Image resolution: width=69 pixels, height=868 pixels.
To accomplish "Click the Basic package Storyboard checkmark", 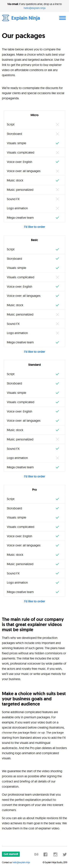I will pos(57,258).
